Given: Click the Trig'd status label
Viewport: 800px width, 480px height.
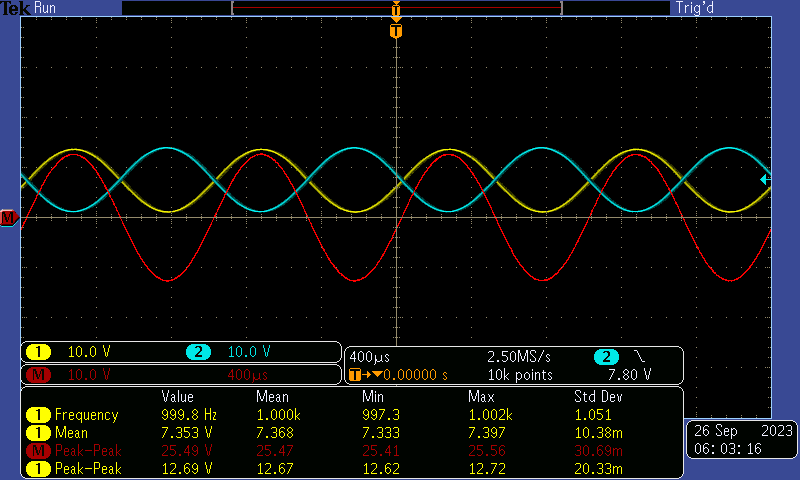Looking at the screenshot, I should tap(695, 8).
